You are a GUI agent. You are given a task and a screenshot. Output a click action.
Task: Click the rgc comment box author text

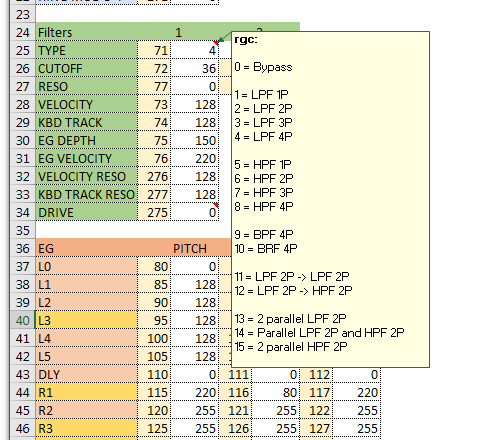[x=246, y=40]
